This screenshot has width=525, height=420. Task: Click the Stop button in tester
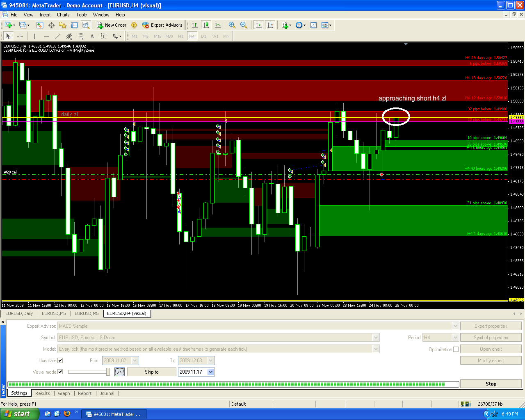[491, 384]
